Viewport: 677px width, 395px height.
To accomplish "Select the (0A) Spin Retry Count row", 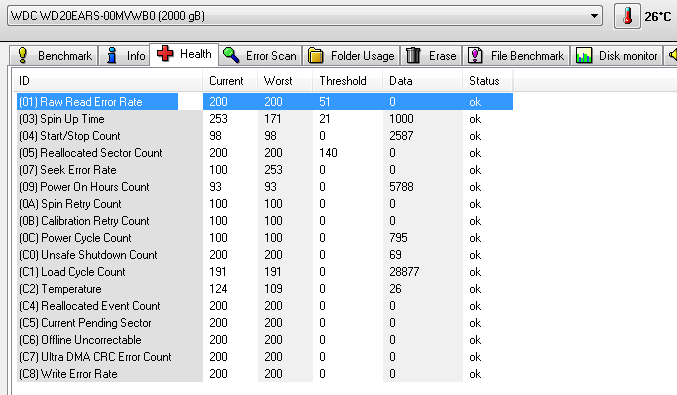I will tap(264, 204).
